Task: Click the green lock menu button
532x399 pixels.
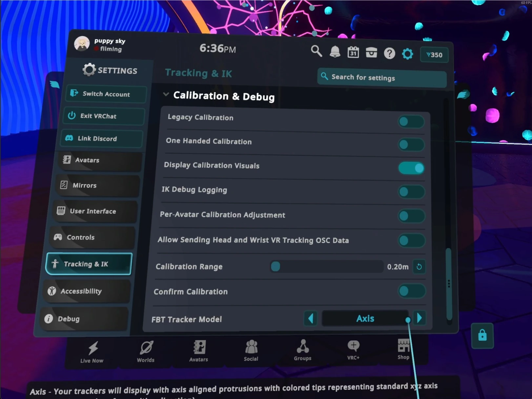Action: click(x=482, y=335)
